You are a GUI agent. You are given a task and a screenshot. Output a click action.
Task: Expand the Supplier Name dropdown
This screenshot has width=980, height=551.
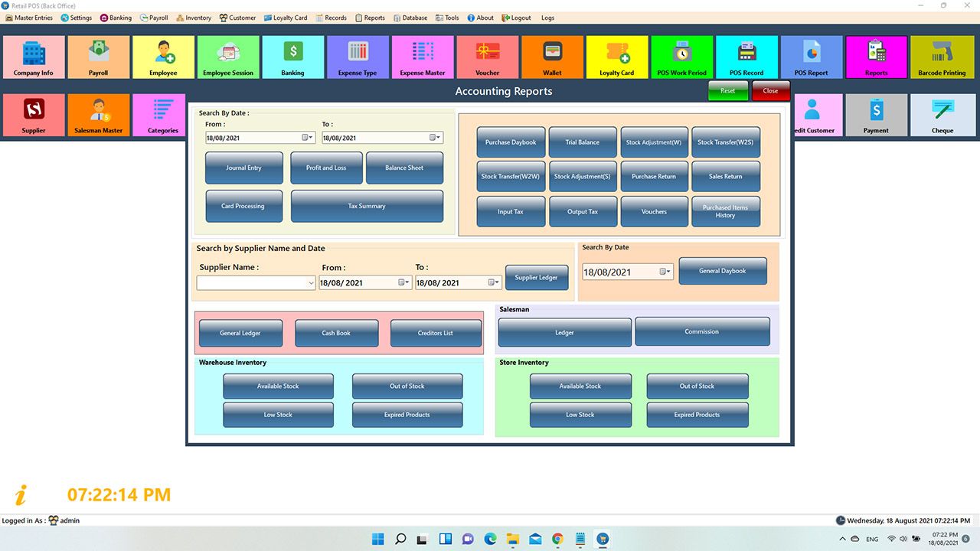[311, 283]
